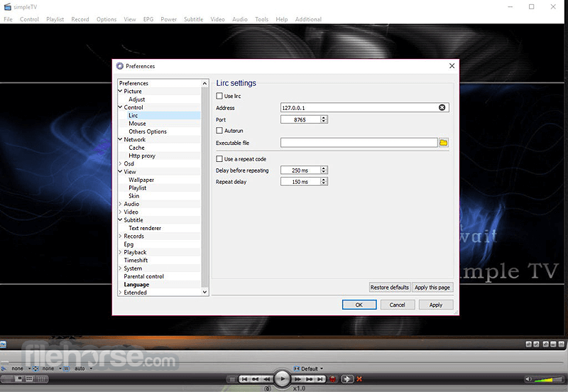Click 'Apply this page' button

pos(432,288)
